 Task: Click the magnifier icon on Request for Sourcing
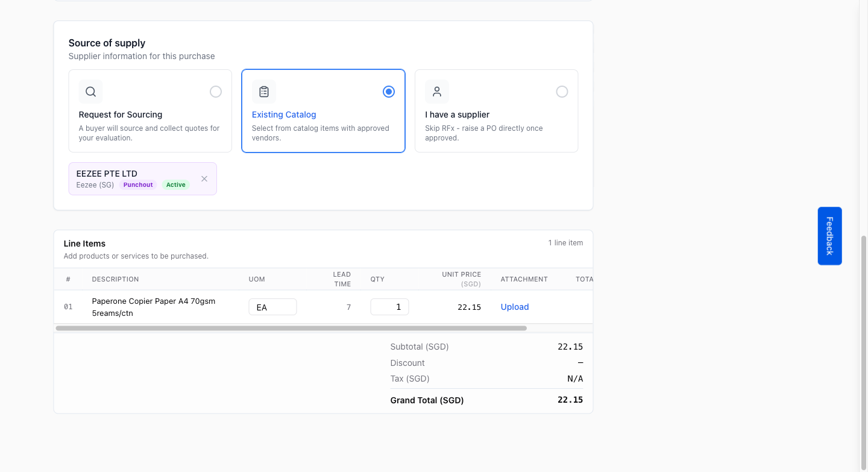click(x=90, y=92)
